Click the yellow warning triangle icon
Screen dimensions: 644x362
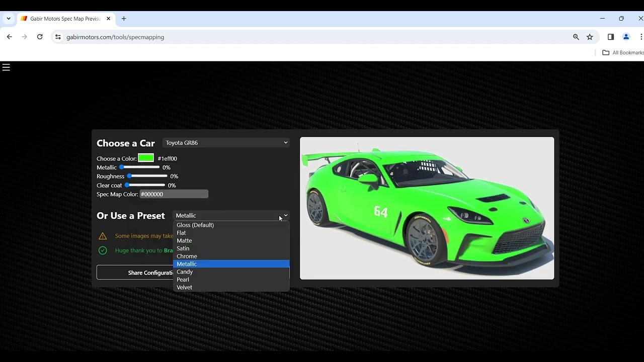(103, 236)
